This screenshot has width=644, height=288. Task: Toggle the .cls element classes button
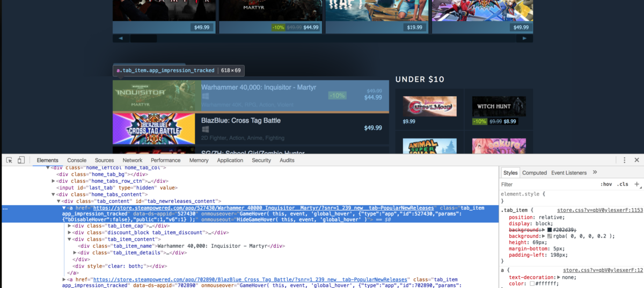point(623,184)
